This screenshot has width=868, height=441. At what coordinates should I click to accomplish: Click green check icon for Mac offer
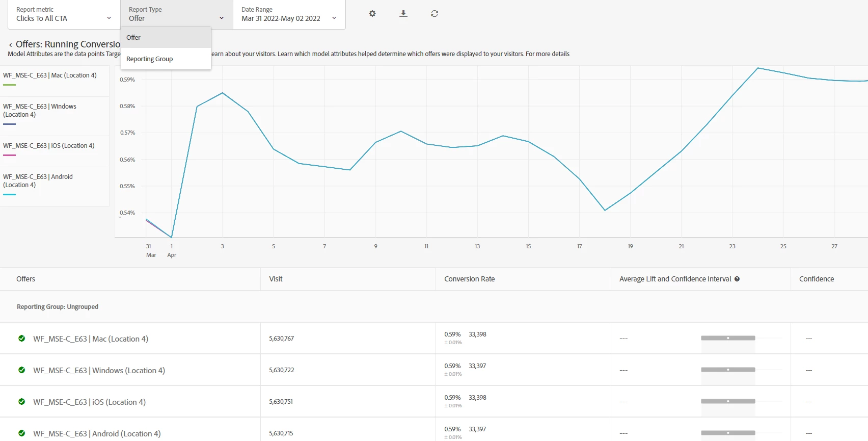point(22,339)
